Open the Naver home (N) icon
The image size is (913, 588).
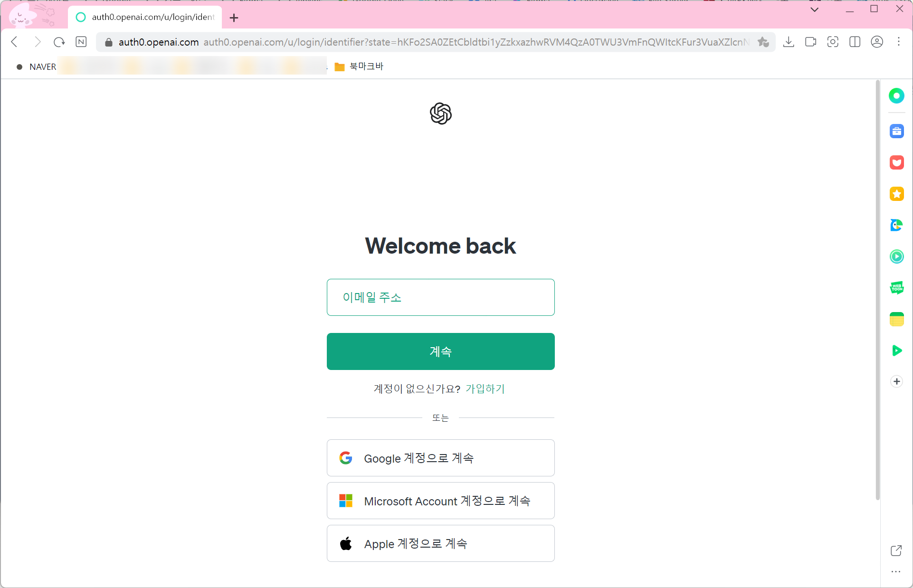click(x=81, y=42)
